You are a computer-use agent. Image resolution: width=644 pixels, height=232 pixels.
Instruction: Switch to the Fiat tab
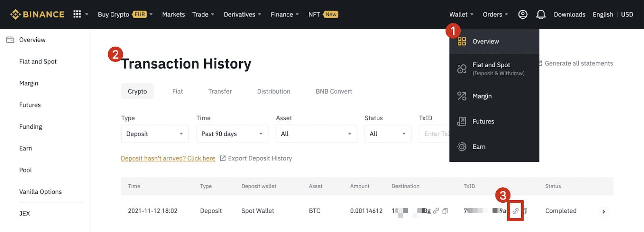tap(178, 91)
